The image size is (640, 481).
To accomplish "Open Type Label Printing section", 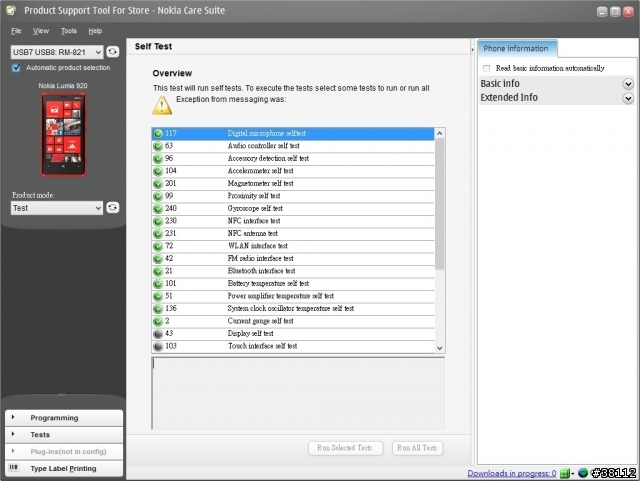I will tap(64, 468).
